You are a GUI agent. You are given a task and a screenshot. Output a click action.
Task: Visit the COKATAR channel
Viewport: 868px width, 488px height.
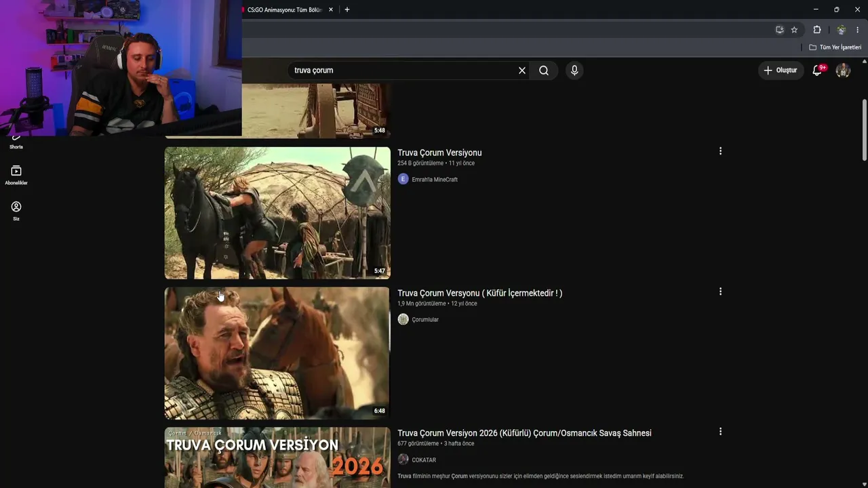(x=424, y=460)
